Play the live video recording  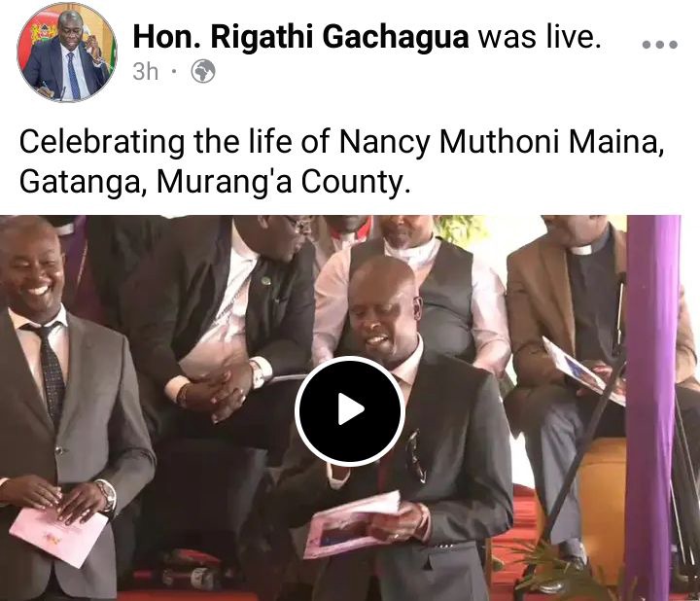tap(350, 410)
